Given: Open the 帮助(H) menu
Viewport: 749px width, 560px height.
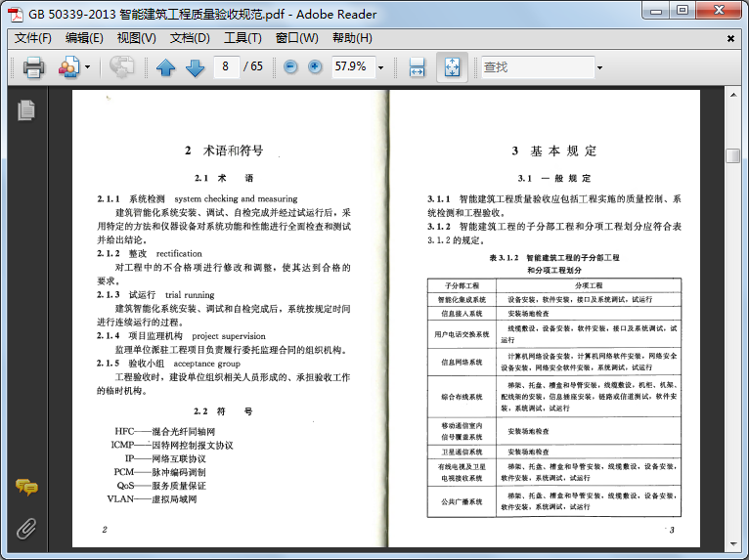Looking at the screenshot, I should click(x=352, y=38).
